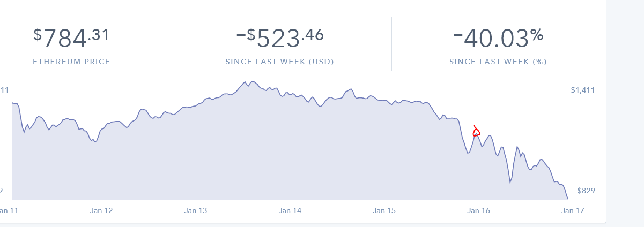This screenshot has height=227, width=644.
Task: Click the active tab underline above the USD change
Action: pyautogui.click(x=227, y=6)
